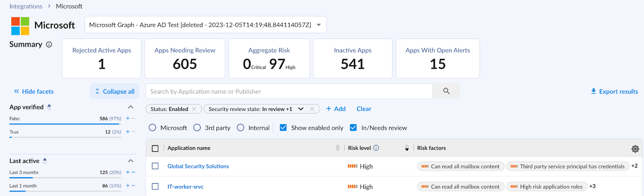Include Last 1 month facet with plus

[x=128, y=186]
